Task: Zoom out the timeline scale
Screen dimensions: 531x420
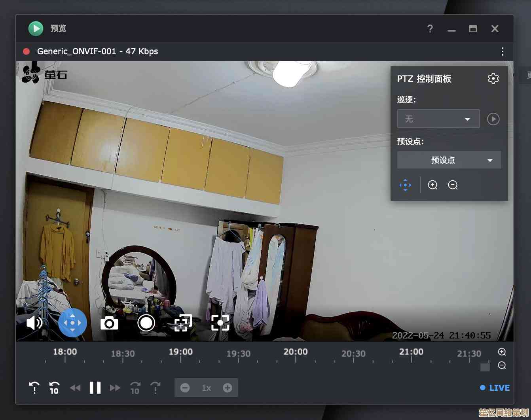Action: point(502,365)
